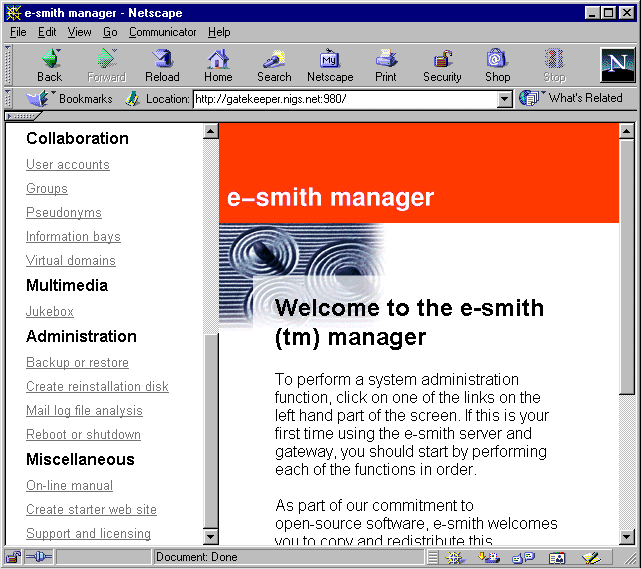Open Security info icon
Image resolution: width=641 pixels, height=569 pixels.
coord(442,58)
